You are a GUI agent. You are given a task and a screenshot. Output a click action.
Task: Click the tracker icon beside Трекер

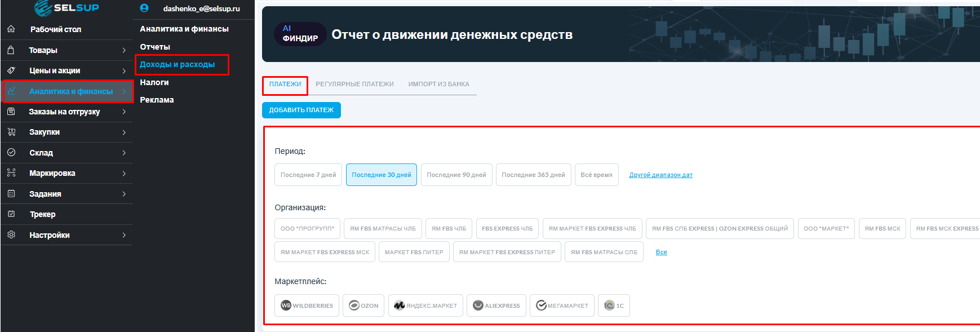point(11,214)
